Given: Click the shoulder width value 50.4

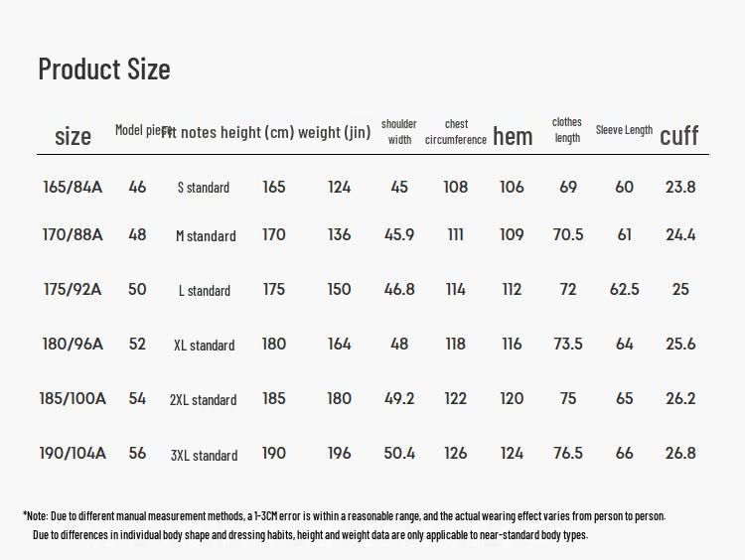Looking at the screenshot, I should pyautogui.click(x=399, y=453).
